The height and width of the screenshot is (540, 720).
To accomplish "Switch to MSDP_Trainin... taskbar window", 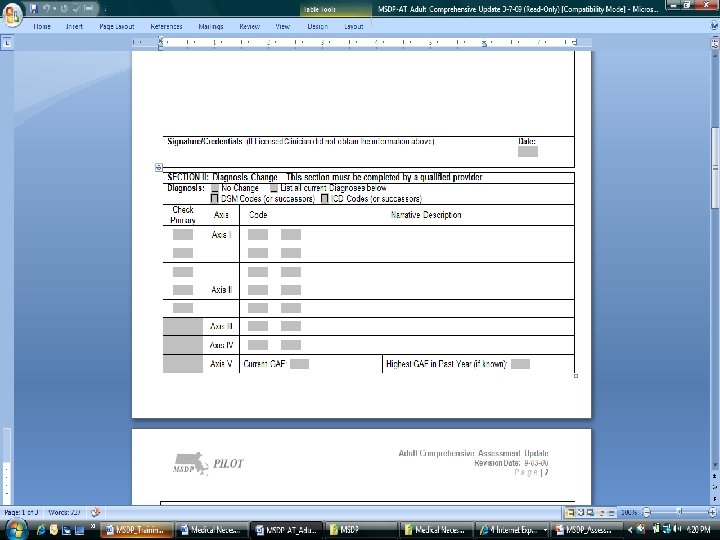I will tap(137, 529).
